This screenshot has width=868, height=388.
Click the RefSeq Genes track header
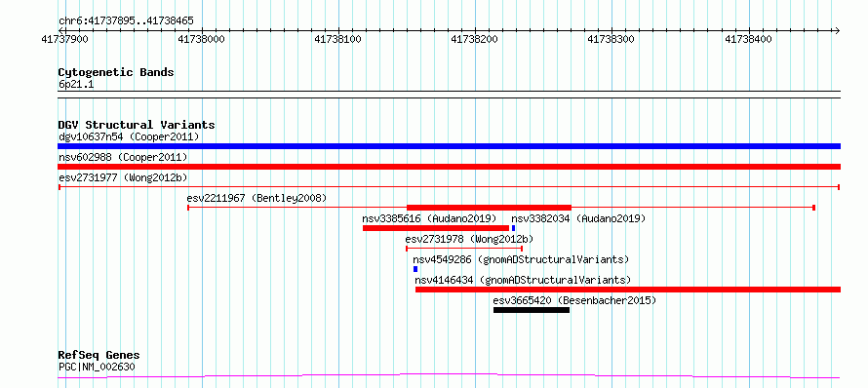pyautogui.click(x=99, y=355)
